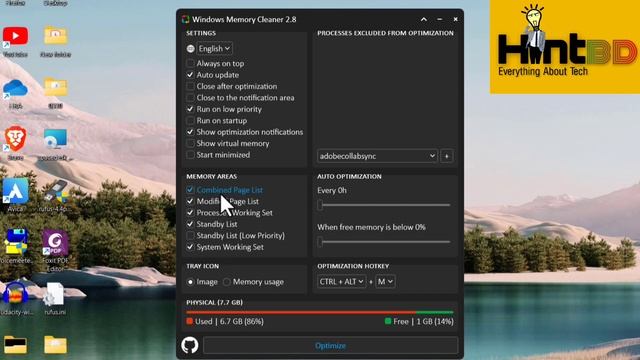Screen dimensions: 640x360
Task: Uncheck System Working Set
Action: pos(190,247)
